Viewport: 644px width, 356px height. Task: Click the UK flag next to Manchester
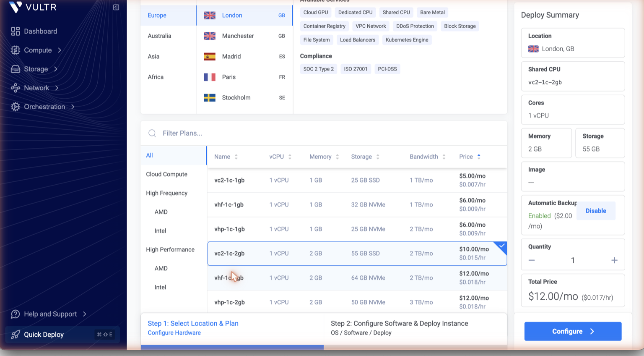click(210, 36)
